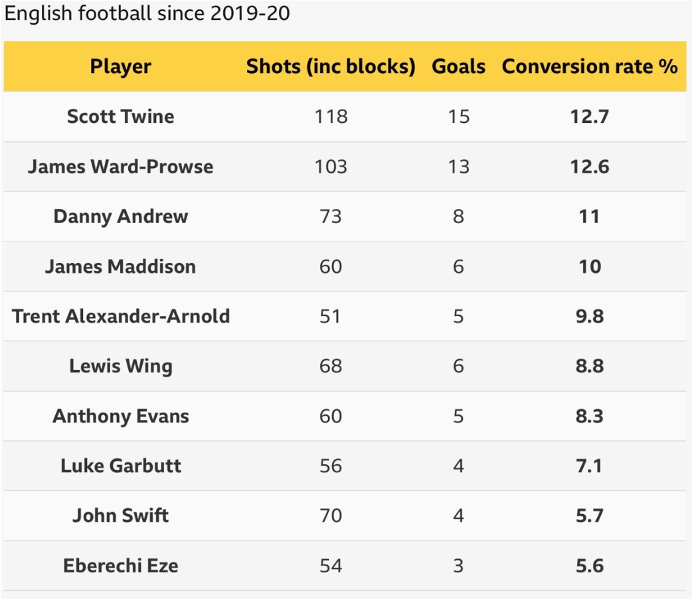Click Scott Twine's 12.7 conversion rate

pos(590,116)
